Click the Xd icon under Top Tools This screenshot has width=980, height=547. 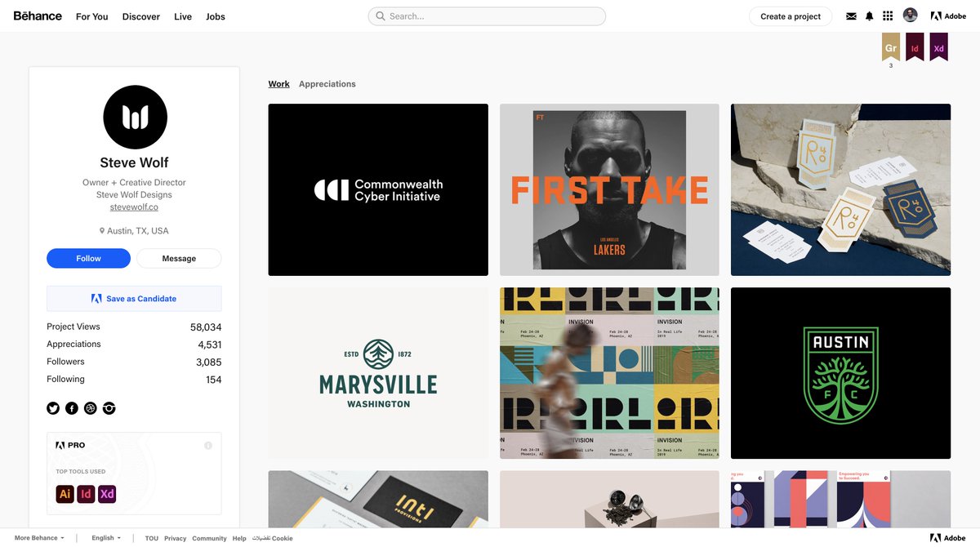pos(107,494)
